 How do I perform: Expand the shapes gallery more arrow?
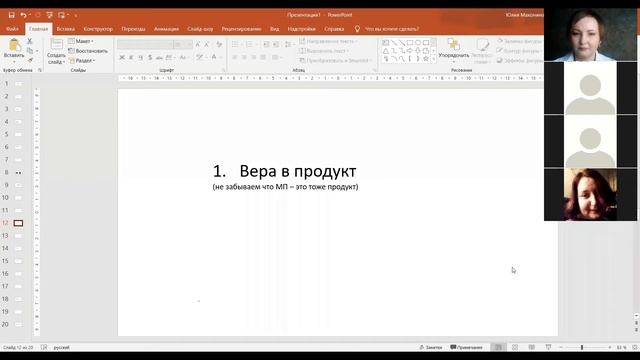(x=433, y=59)
